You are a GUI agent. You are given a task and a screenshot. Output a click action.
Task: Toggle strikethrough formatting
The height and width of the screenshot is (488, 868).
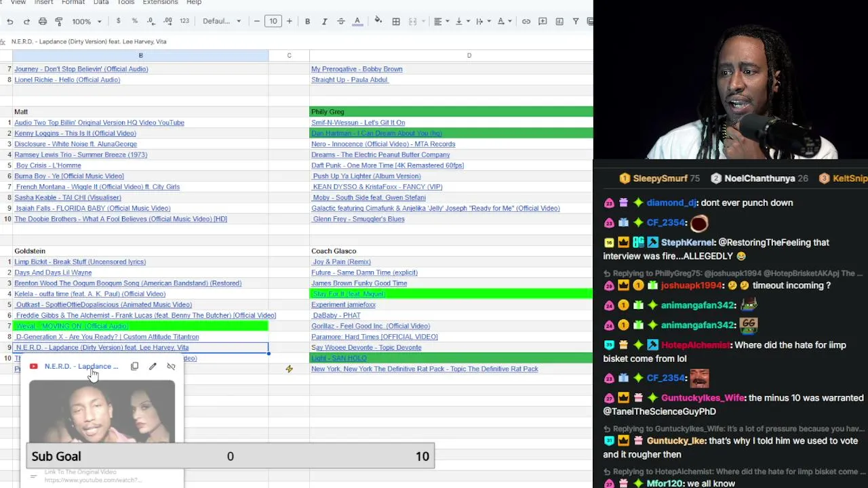(x=341, y=22)
